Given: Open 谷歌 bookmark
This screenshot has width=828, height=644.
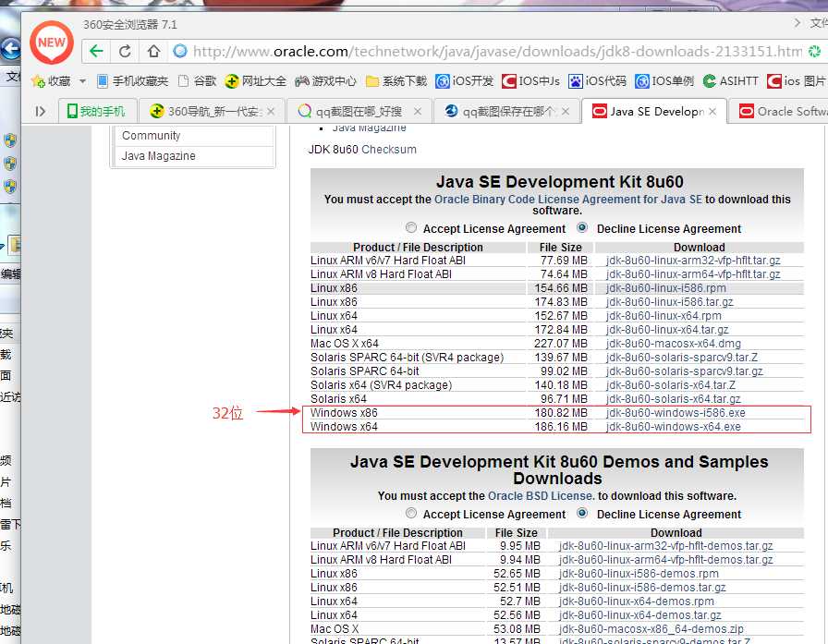Looking at the screenshot, I should pos(198,80).
